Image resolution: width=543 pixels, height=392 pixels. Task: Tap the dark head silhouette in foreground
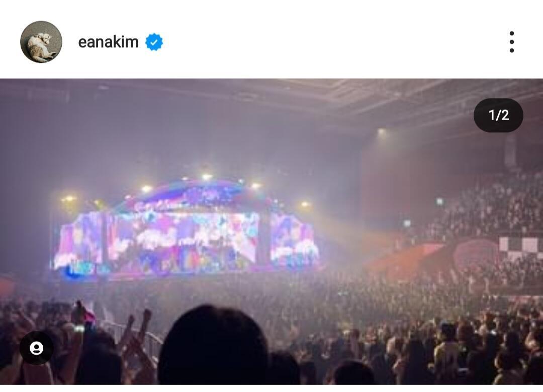213,346
